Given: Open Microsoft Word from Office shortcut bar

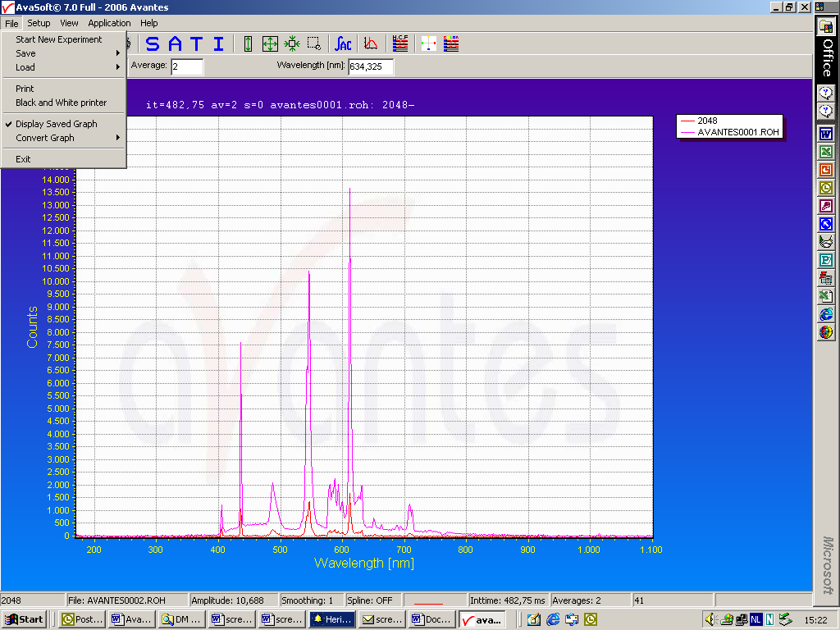Looking at the screenshot, I should coord(826,134).
